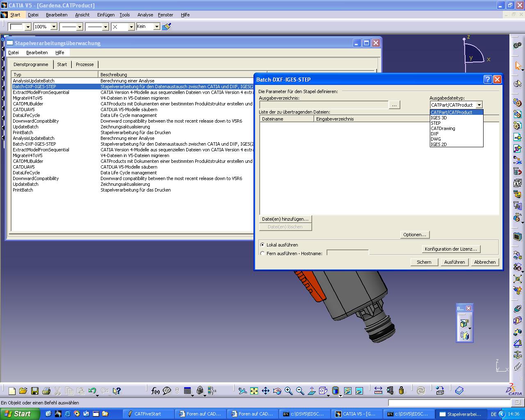Open the 100% opacity dropdown
The height and width of the screenshot is (420, 525).
54,27
